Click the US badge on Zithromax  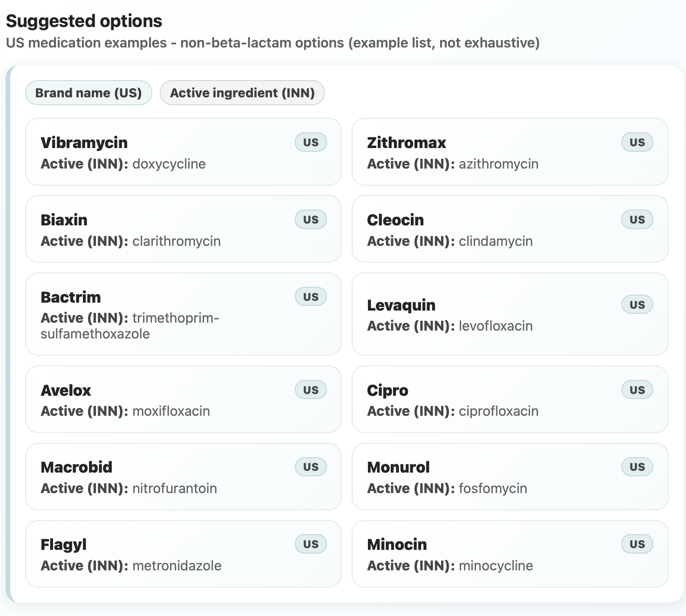(637, 142)
